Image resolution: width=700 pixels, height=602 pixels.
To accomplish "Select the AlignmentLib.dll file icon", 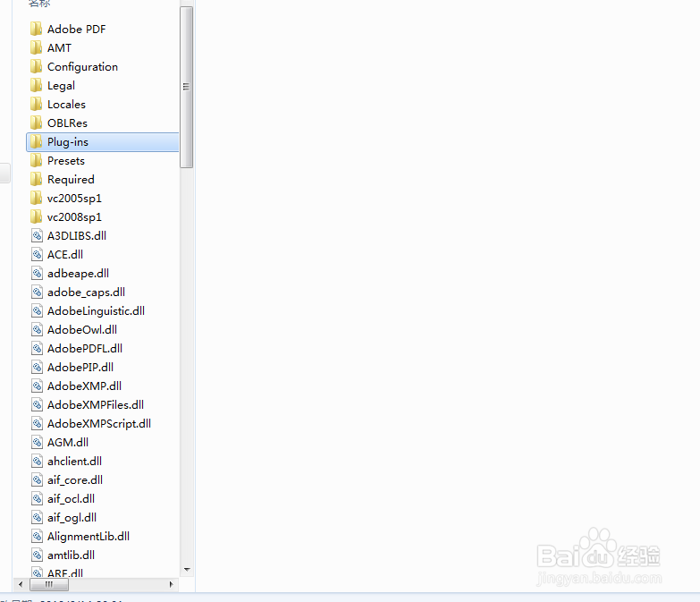I will point(37,537).
